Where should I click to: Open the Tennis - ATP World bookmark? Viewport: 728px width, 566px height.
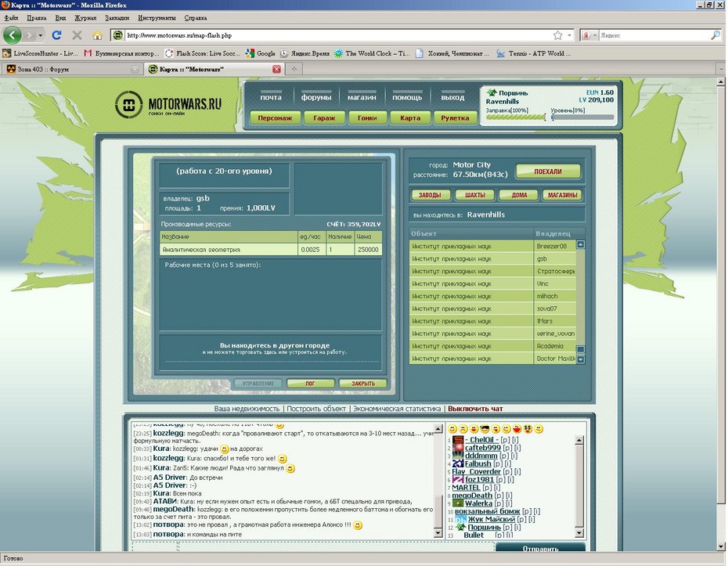(x=533, y=53)
